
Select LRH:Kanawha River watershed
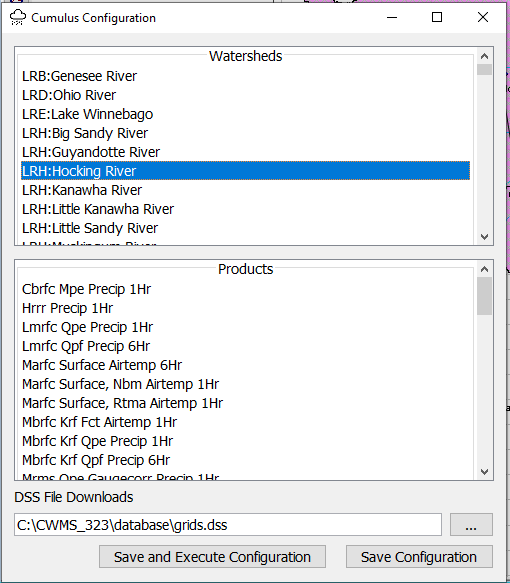pos(245,190)
